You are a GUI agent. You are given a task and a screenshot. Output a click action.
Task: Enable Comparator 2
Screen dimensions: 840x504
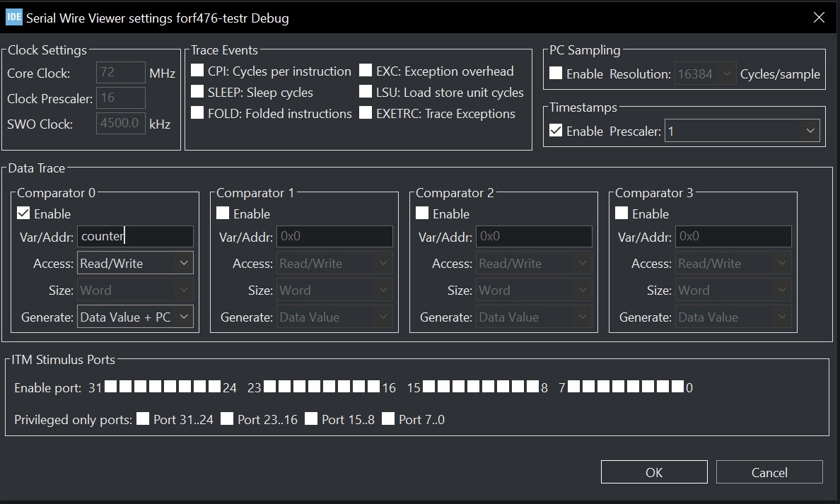coord(422,213)
